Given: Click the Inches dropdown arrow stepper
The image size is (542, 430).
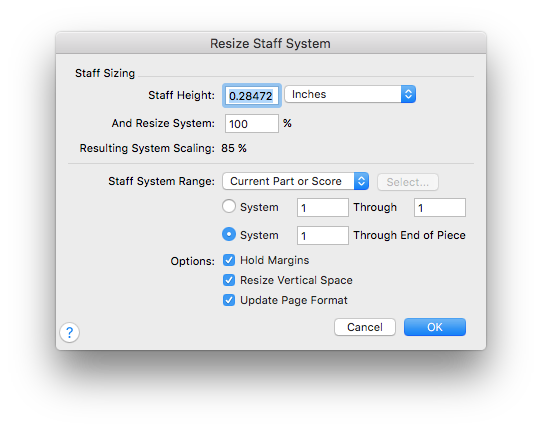Looking at the screenshot, I should [x=408, y=94].
